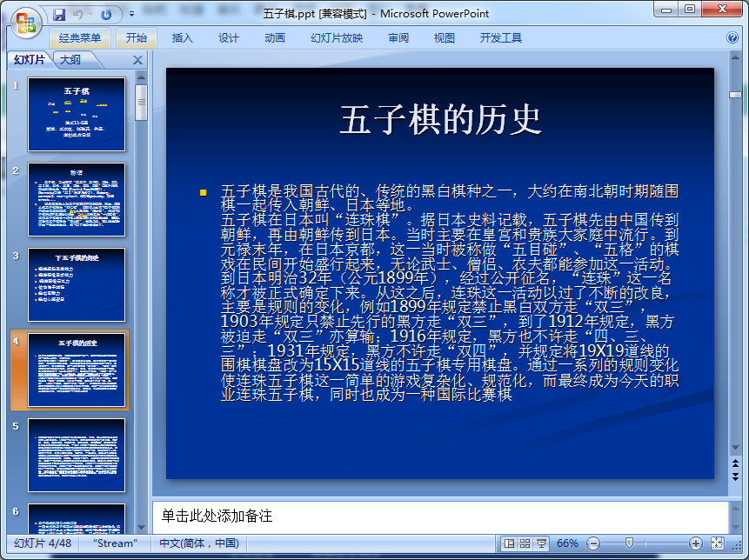Open the 开发工具 ribbon tab
Viewport: 749px width, 560px height.
pyautogui.click(x=500, y=38)
